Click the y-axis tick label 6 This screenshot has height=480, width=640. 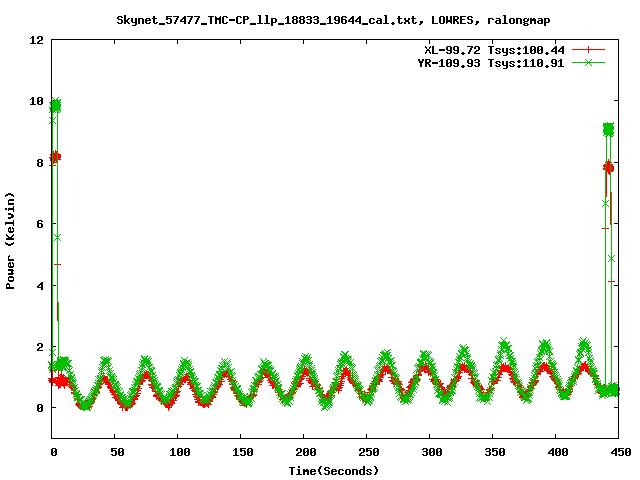[40, 224]
